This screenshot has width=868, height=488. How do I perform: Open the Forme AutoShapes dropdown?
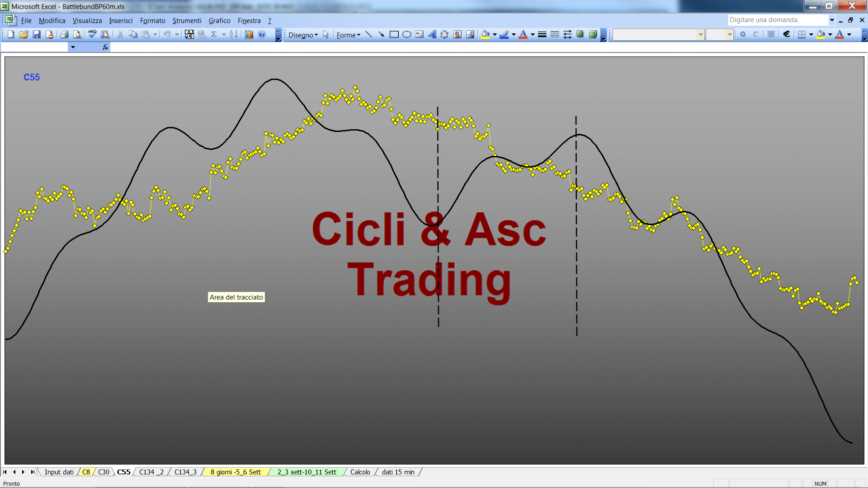348,35
